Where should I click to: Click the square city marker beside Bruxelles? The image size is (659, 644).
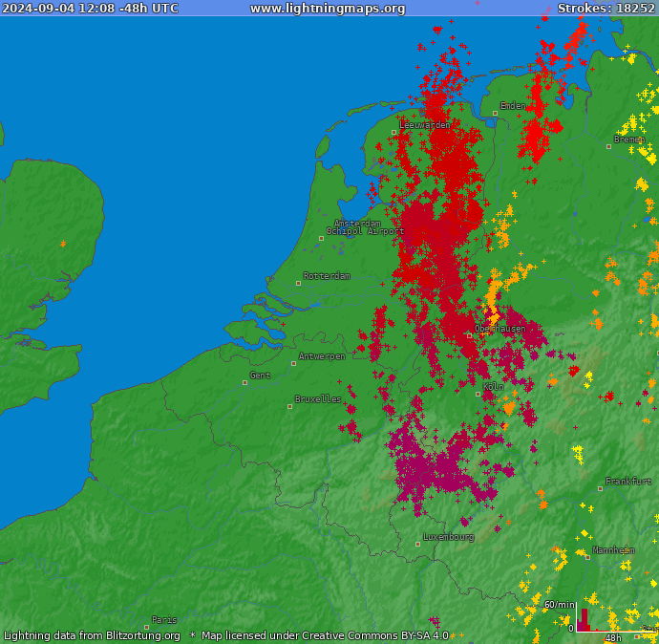289,406
